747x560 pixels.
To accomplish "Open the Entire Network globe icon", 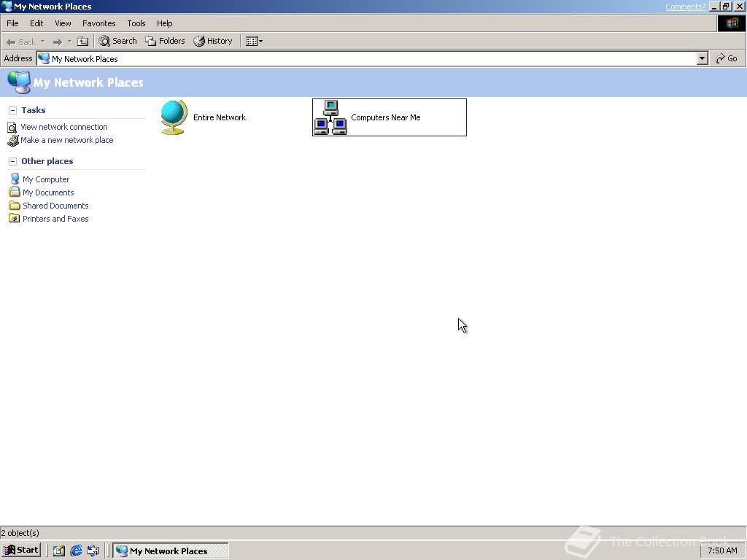I will [174, 117].
